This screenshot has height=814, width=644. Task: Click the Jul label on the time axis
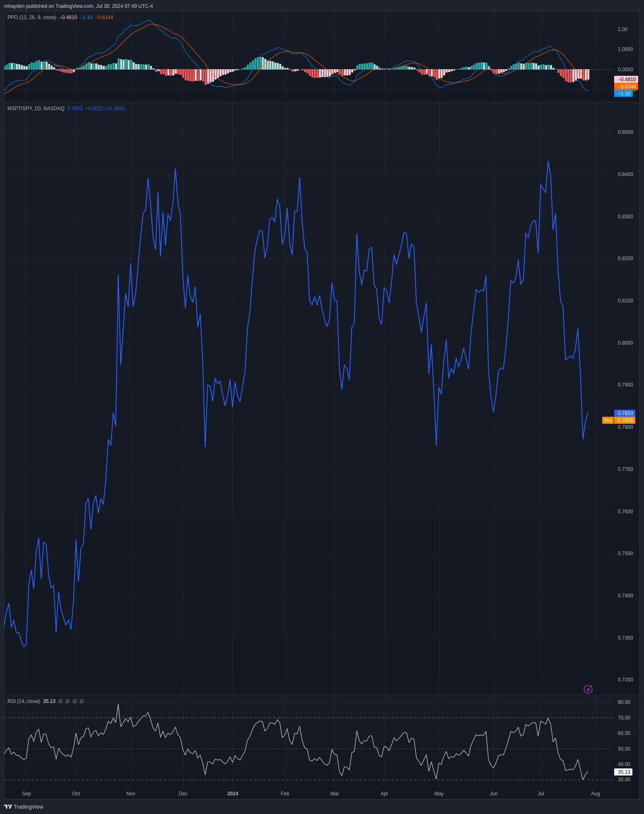(541, 794)
